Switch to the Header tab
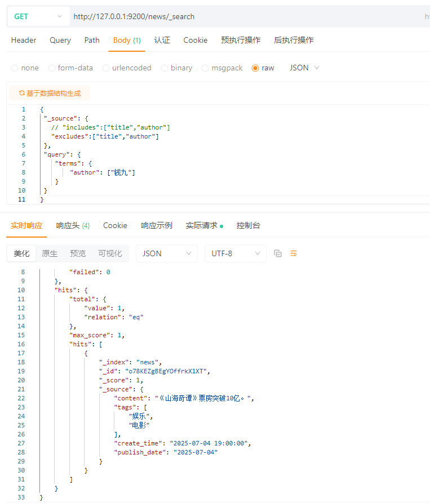The height and width of the screenshot is (504, 430). click(x=24, y=40)
